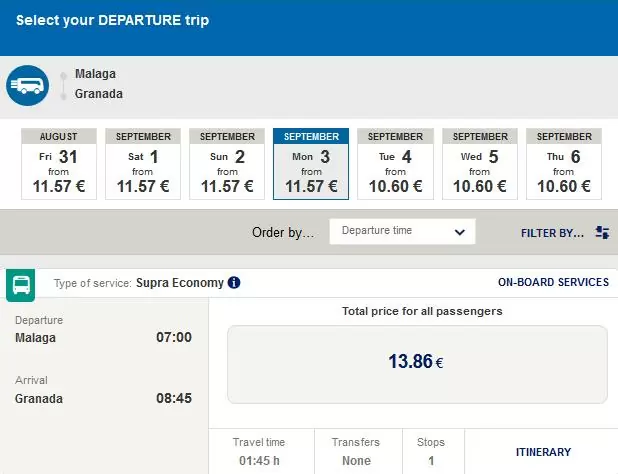The height and width of the screenshot is (474, 618).
Task: Show the ON-BOARD SERVICES details
Action: click(553, 282)
